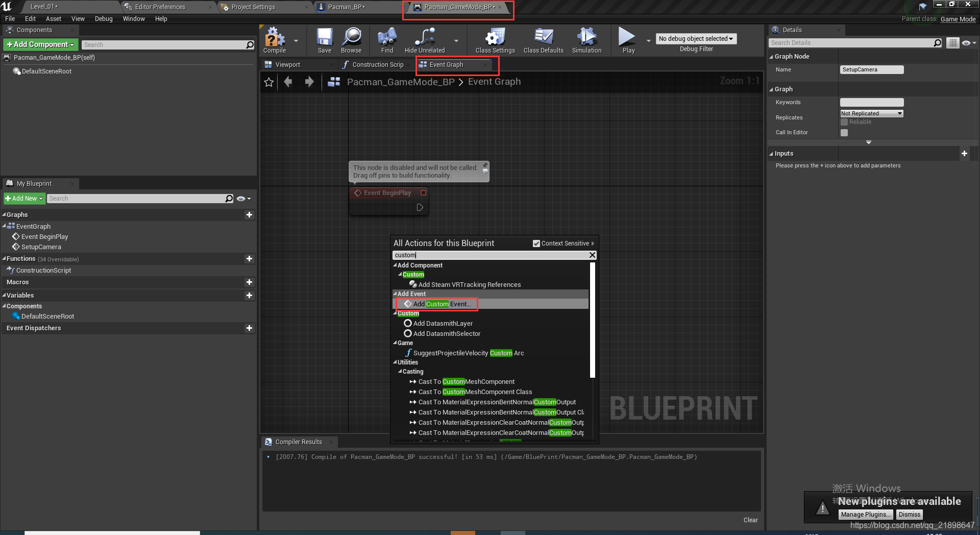Open My Blueprint view options eye icon
The width and height of the screenshot is (980, 535).
tap(243, 199)
